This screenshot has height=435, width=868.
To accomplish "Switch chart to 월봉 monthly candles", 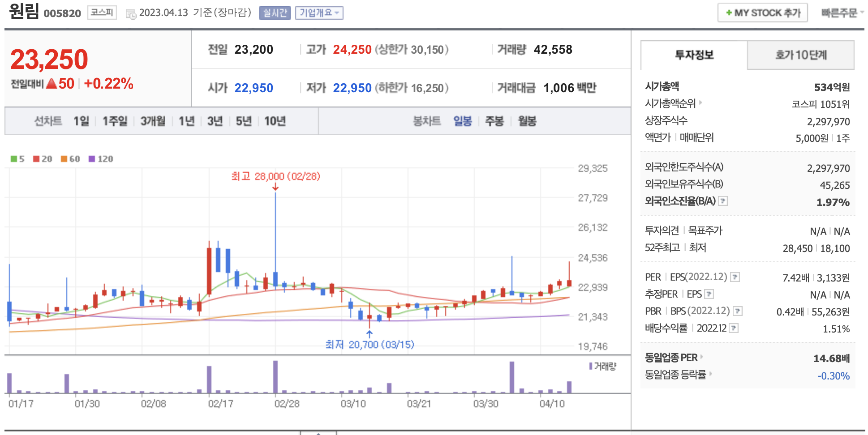I will pos(527,121).
